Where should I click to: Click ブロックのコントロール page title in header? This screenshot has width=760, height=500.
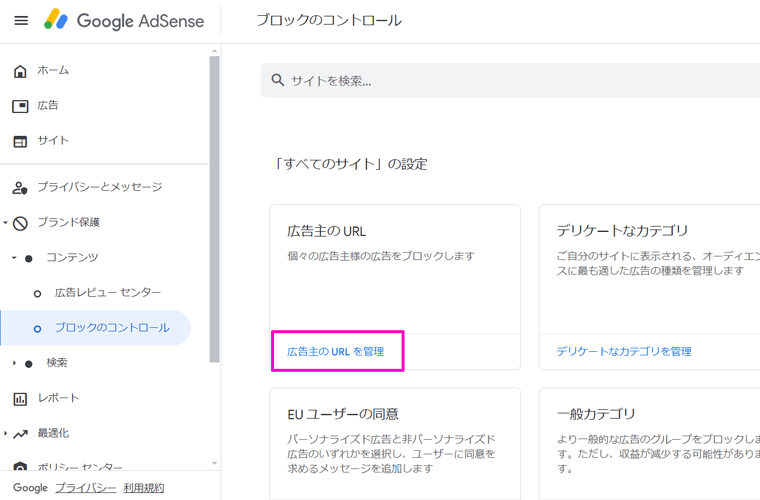click(329, 20)
